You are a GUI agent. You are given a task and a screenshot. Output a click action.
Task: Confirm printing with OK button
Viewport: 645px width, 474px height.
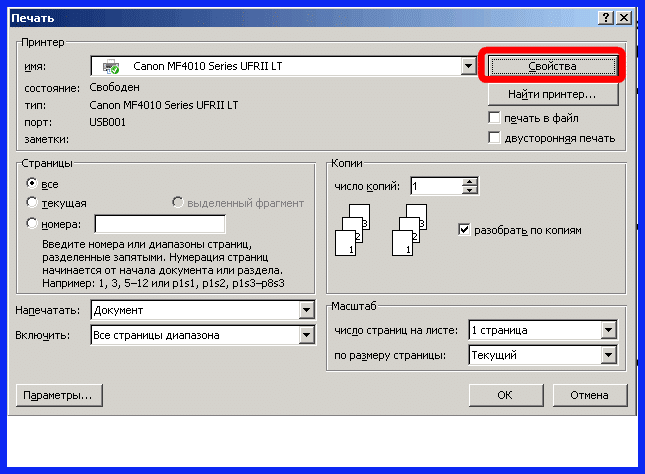coord(506,395)
